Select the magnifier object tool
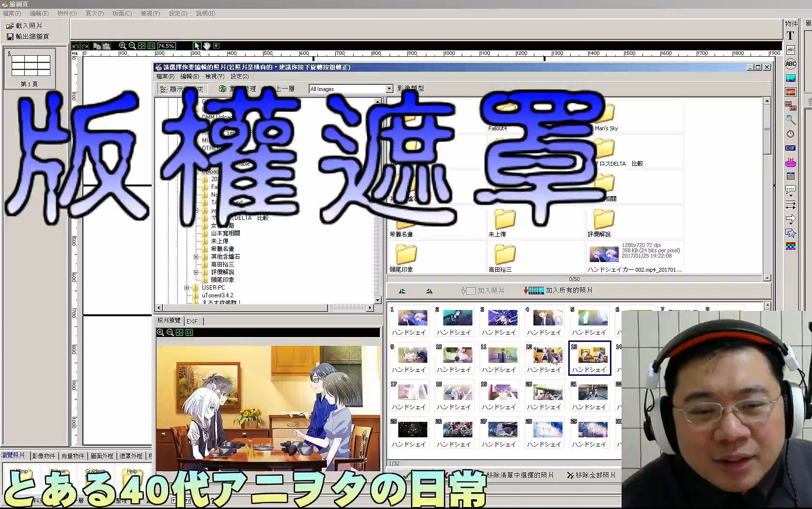This screenshot has height=509, width=812. (x=791, y=120)
